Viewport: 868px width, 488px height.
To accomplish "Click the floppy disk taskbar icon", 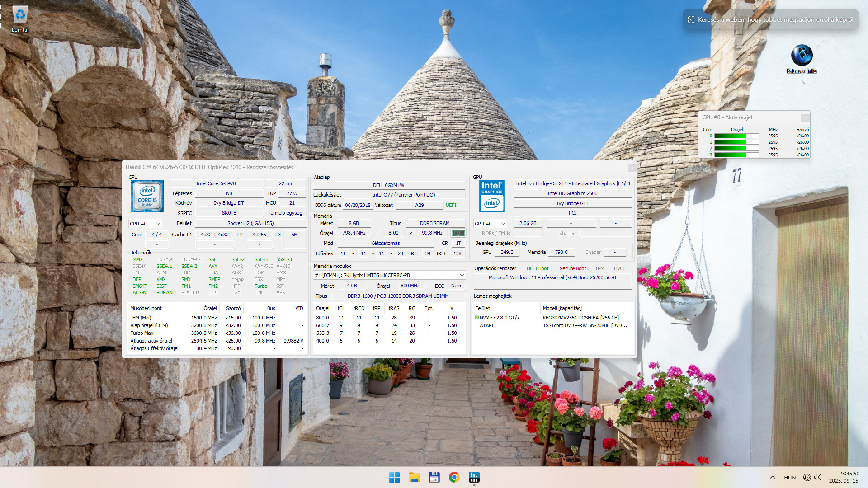I will coord(434,477).
